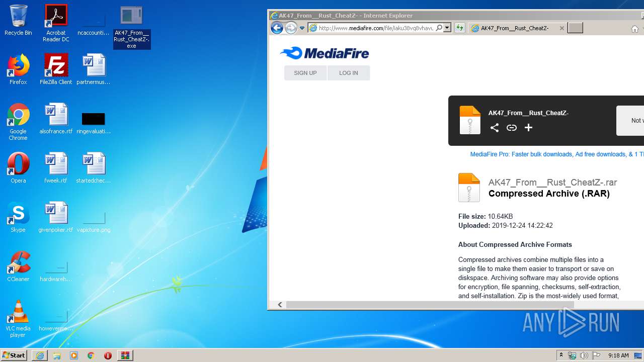Open the recent pages dropdown arrow
Screen dimensions: 644x362
[x=302, y=28]
